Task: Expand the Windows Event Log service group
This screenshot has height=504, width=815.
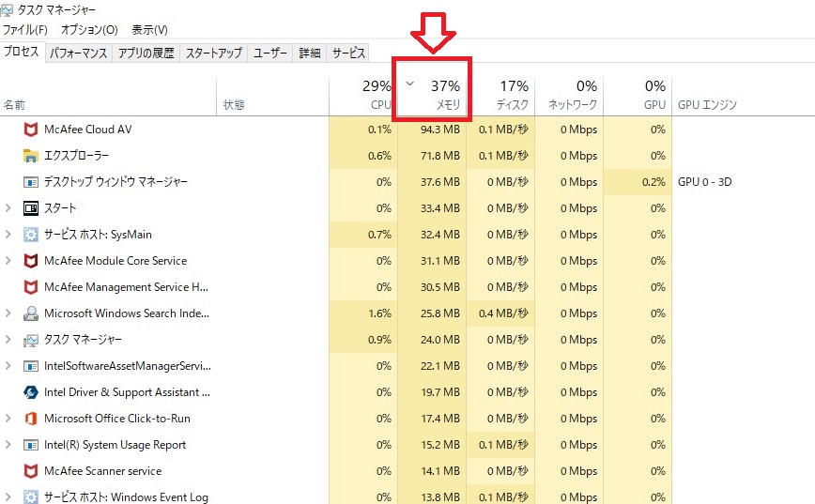Action: tap(8, 496)
